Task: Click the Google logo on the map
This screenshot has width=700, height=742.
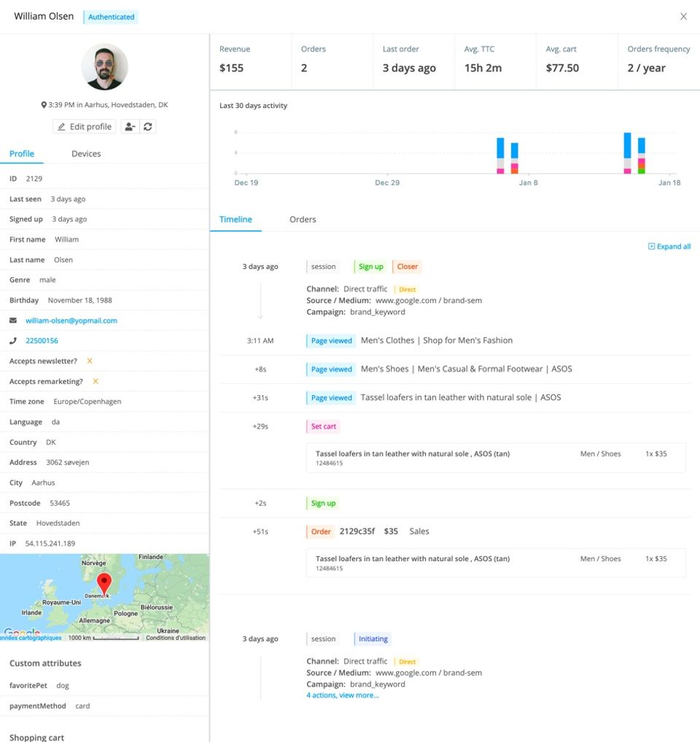Action: click(22, 632)
